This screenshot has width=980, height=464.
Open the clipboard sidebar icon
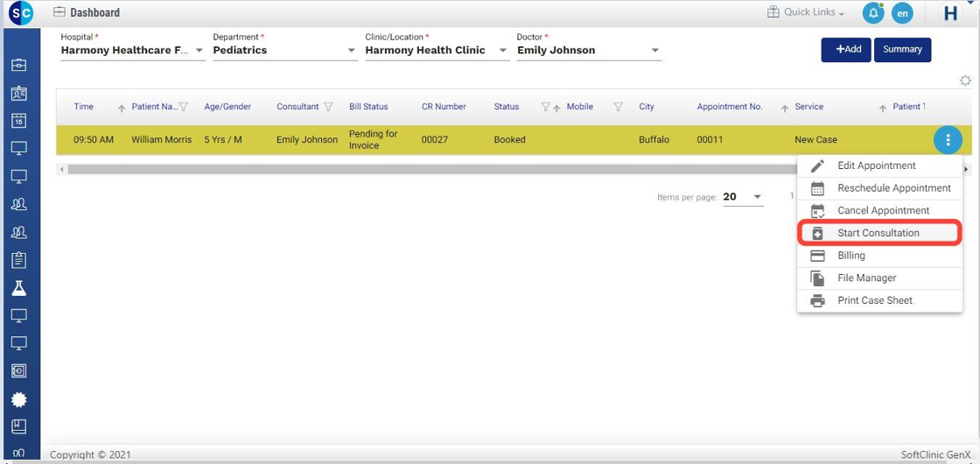(18, 260)
